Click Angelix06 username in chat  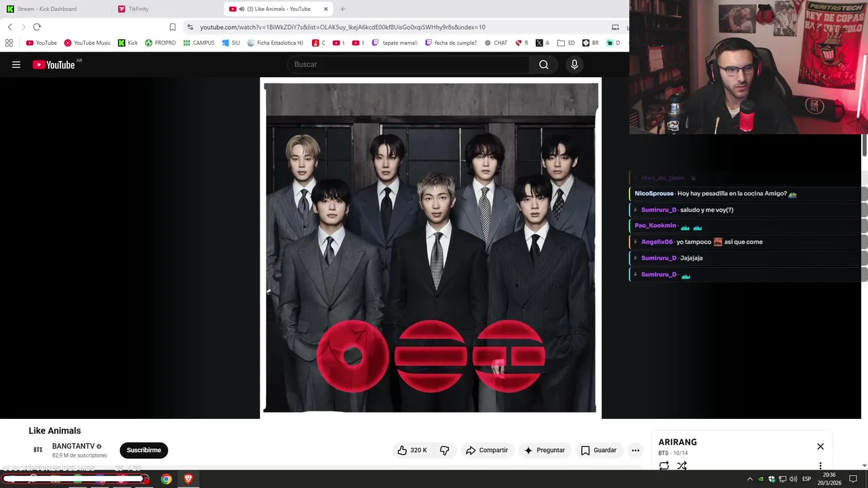tap(657, 242)
